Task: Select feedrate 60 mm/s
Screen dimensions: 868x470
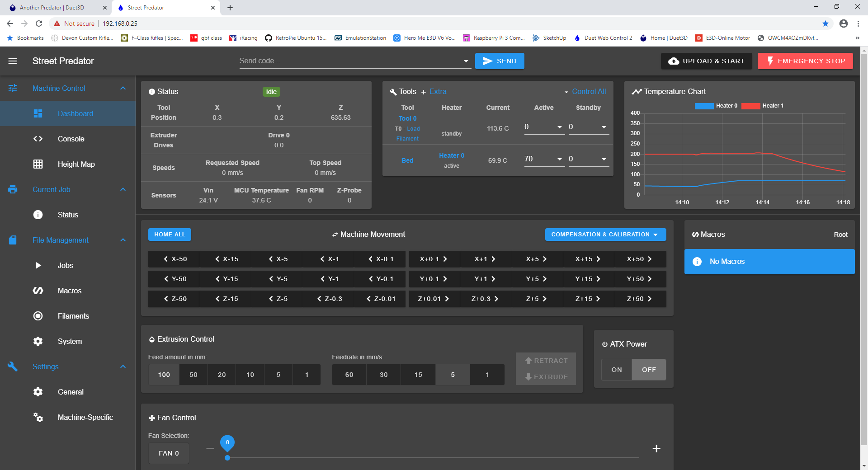Action: [x=349, y=375]
